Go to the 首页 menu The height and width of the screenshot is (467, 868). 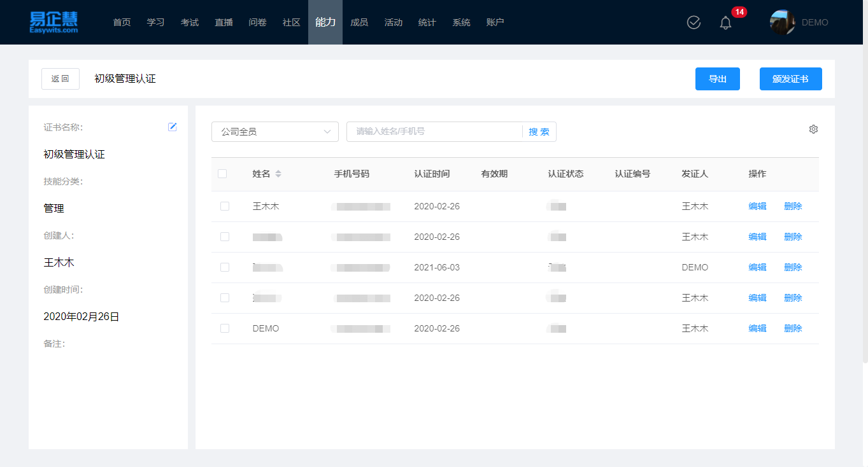point(122,22)
